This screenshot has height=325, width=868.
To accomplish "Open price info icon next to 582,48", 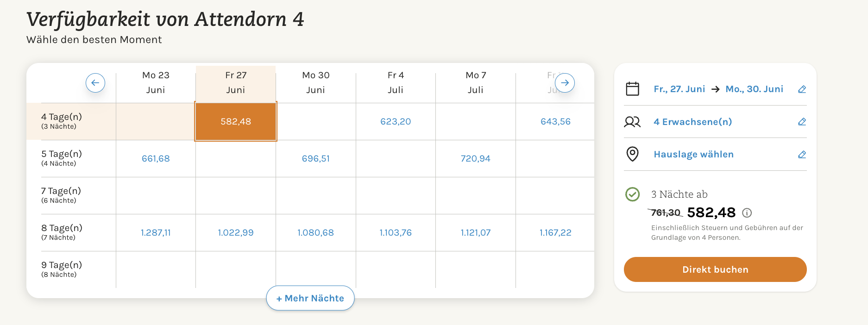I will (x=747, y=213).
